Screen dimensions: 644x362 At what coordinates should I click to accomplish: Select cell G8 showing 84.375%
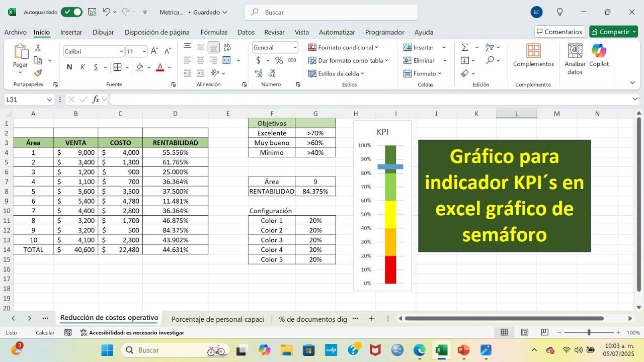tap(315, 191)
